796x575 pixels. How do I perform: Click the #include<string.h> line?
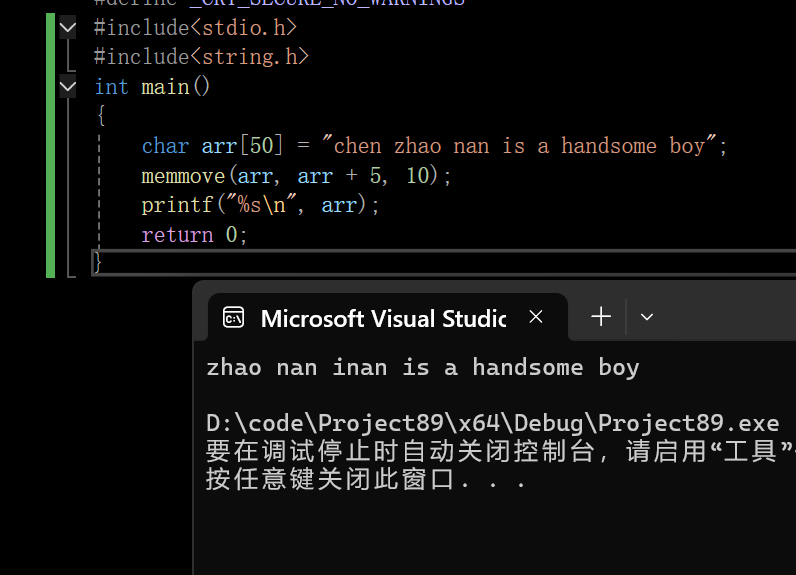(202, 57)
